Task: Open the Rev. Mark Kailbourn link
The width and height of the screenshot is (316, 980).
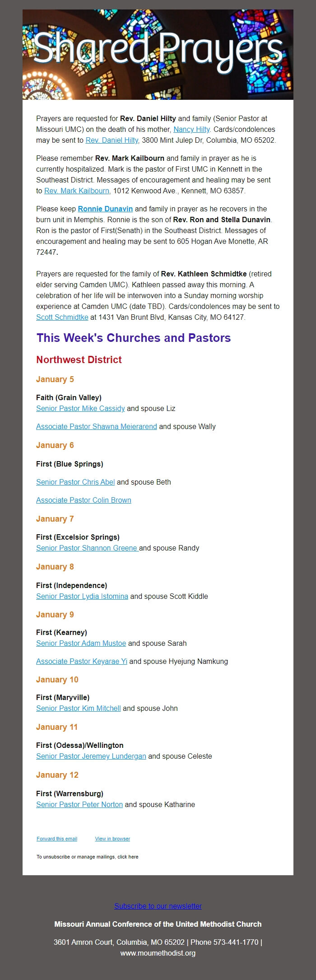Action: pyautogui.click(x=77, y=191)
